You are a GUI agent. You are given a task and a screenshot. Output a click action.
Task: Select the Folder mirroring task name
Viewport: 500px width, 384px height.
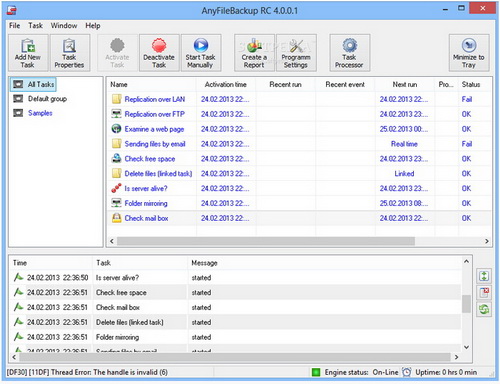coord(146,203)
